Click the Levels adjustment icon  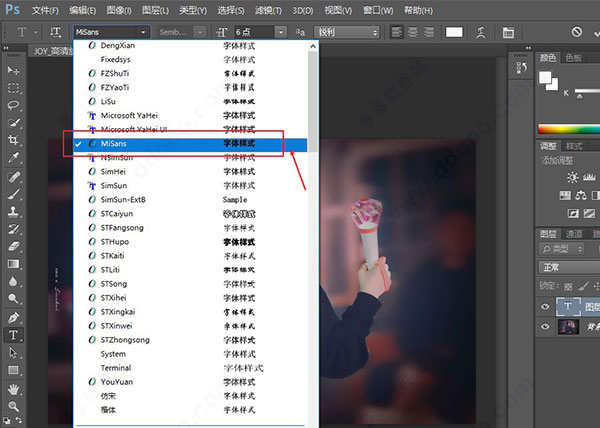(x=589, y=177)
